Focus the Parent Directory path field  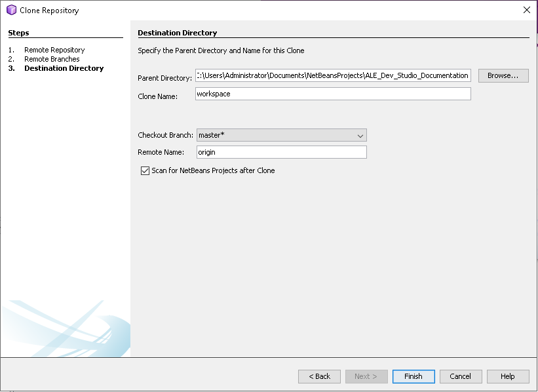333,75
